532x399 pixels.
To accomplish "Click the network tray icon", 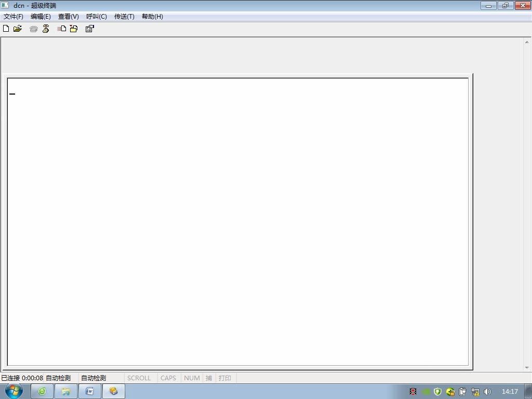I will [x=475, y=392].
